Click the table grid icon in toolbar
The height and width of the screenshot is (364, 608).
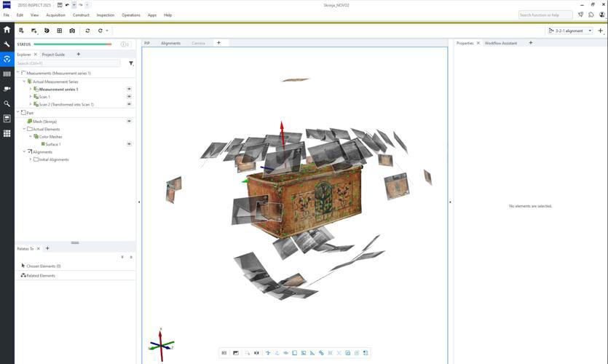60,31
